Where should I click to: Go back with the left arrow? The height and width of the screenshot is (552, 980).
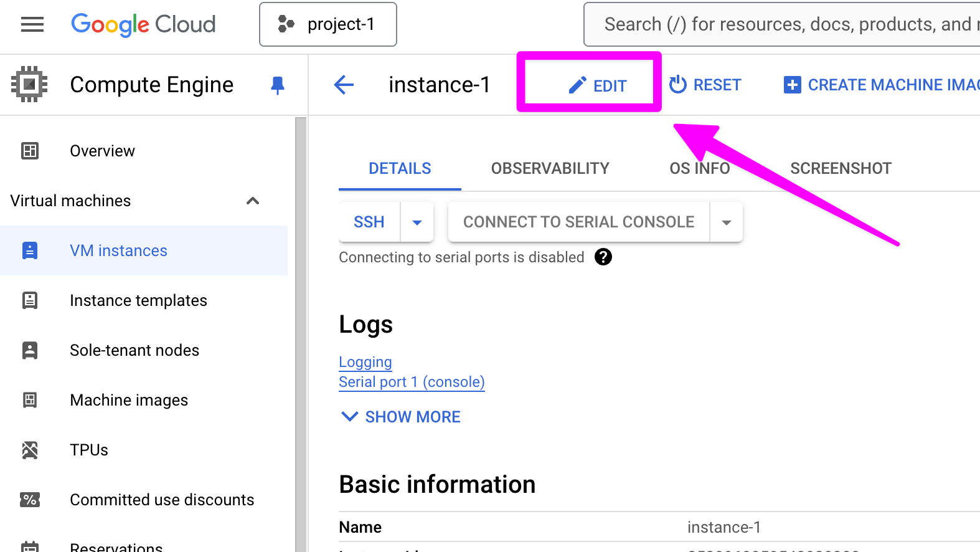[344, 85]
